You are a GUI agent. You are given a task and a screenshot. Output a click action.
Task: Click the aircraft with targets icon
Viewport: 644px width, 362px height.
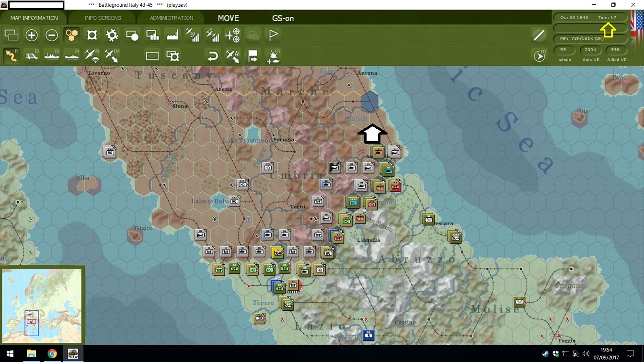click(232, 35)
